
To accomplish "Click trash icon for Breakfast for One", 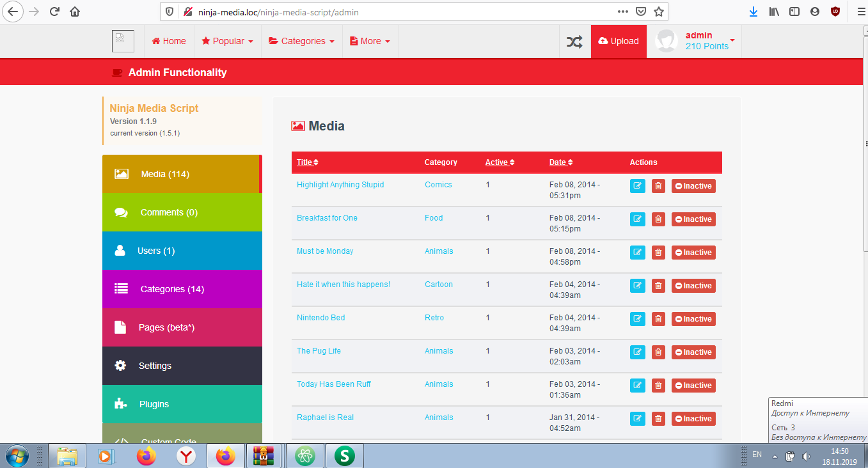I will [658, 219].
